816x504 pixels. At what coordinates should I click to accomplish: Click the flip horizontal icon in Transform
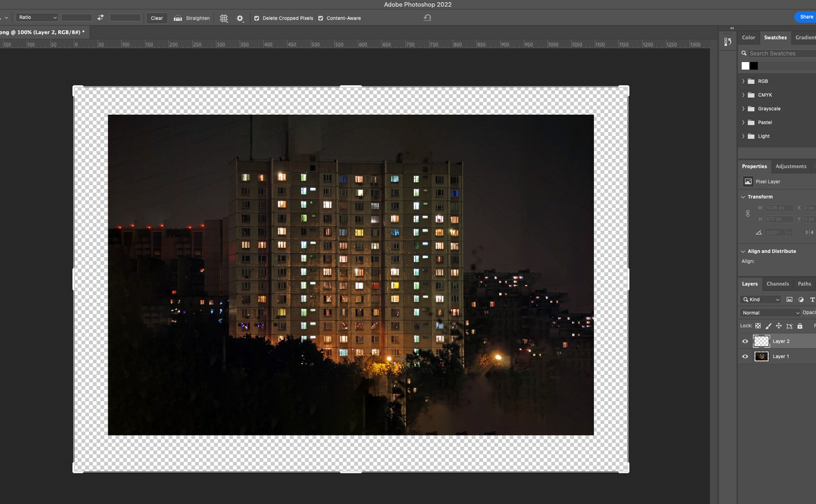click(809, 232)
